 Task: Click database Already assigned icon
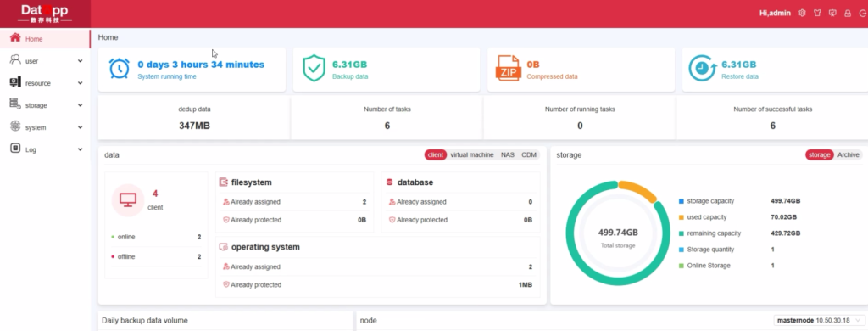coord(392,202)
